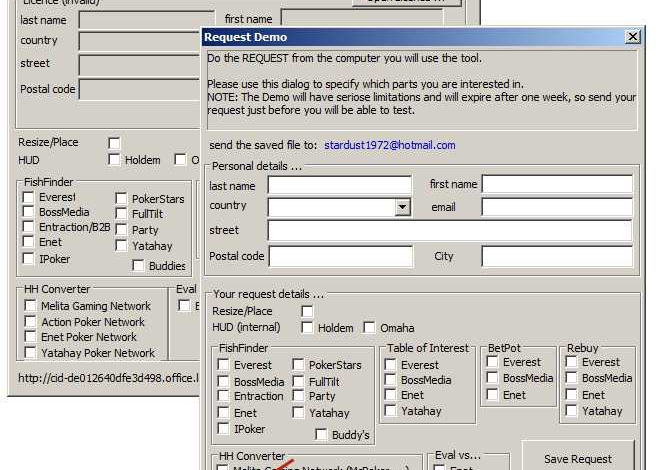This screenshot has width=671, height=470.
Task: Click first name field in Request Demo
Action: 557,184
